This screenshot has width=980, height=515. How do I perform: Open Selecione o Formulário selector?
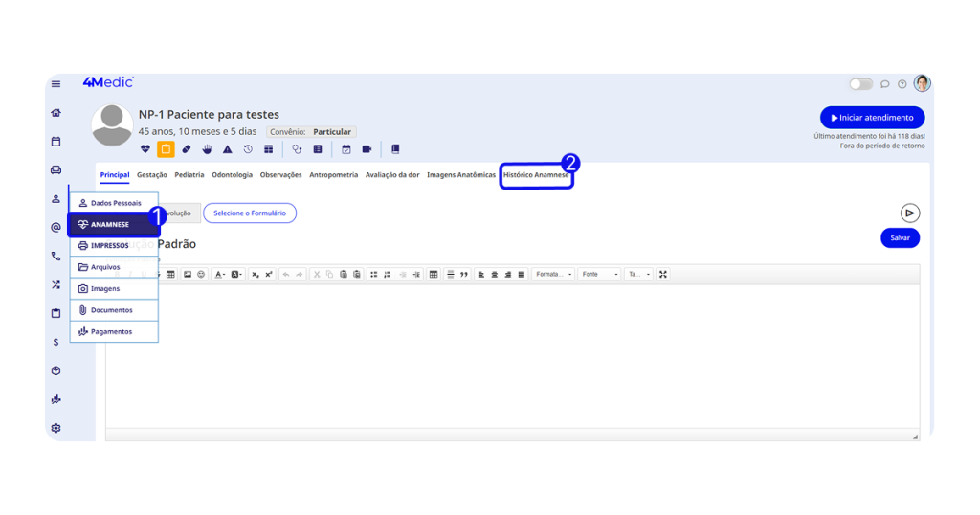tap(249, 213)
